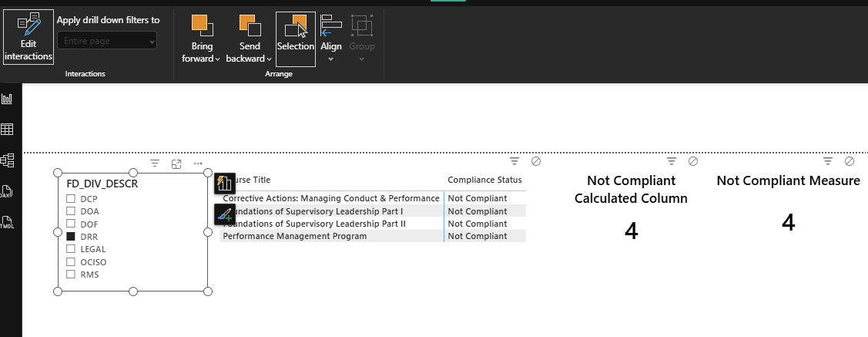Set table visual's None interaction icon
The width and height of the screenshot is (868, 337).
click(x=536, y=160)
